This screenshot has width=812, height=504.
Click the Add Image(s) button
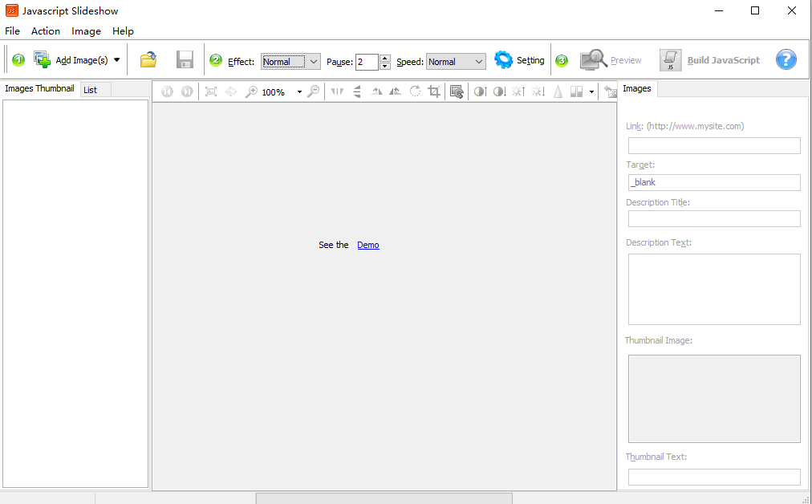[x=71, y=60]
